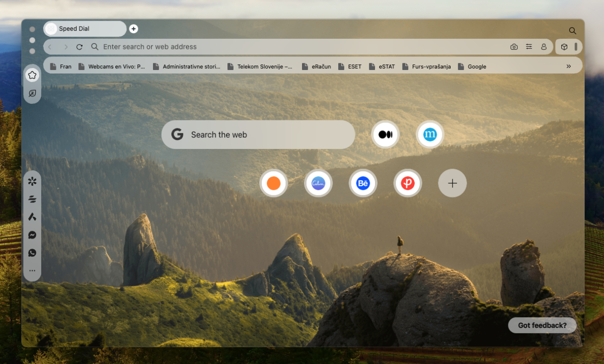Open a new tab with plus button
Viewport: 604px width, 364px height.
[x=133, y=29]
